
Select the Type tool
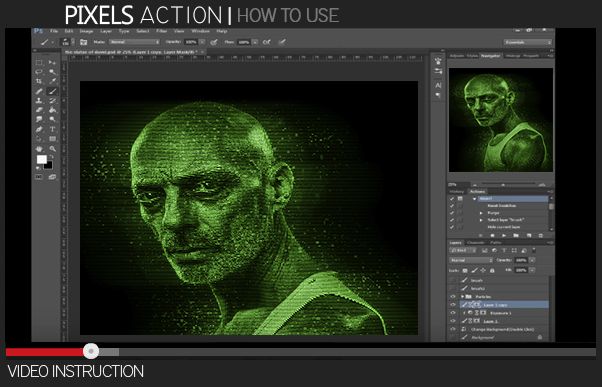pos(52,129)
